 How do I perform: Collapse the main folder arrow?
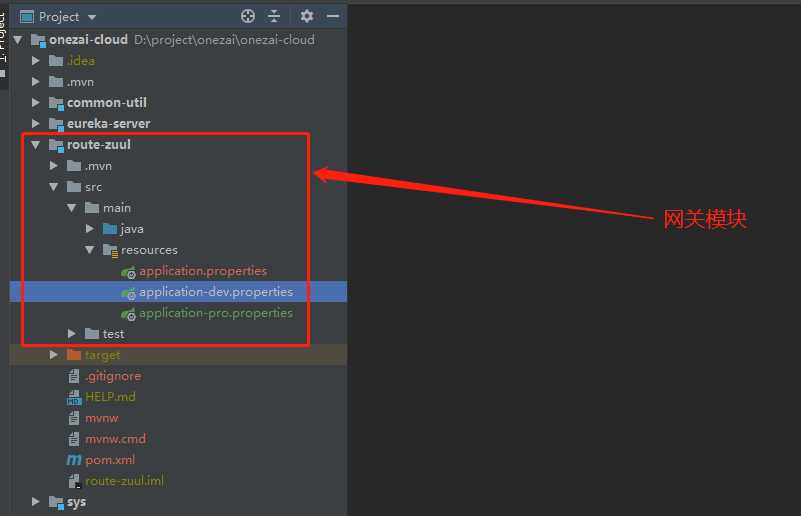tap(72, 208)
